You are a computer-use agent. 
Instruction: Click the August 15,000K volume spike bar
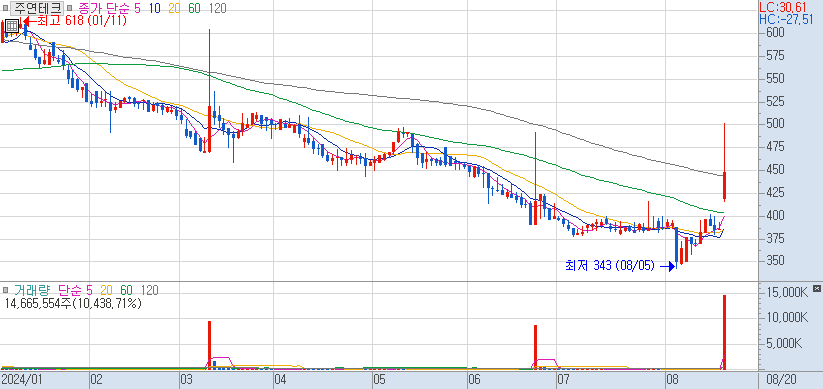coord(724,332)
